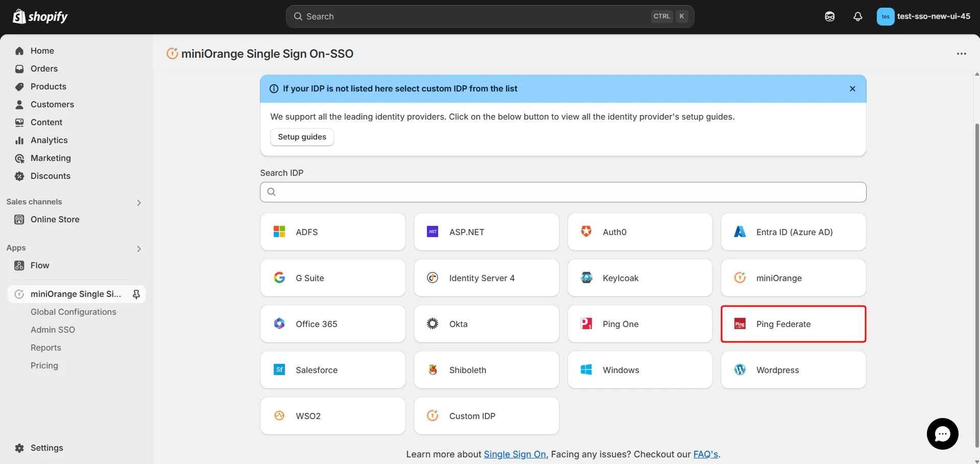Select the G Suite provider

coord(333,278)
